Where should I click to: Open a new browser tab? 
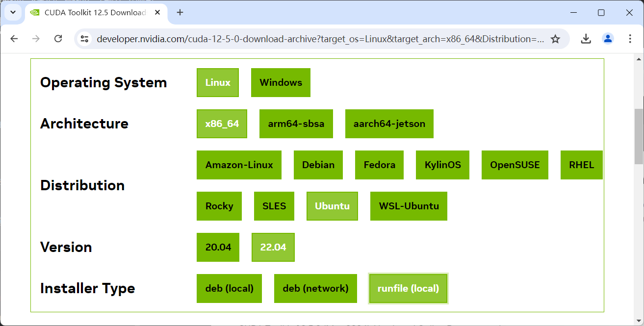click(180, 12)
